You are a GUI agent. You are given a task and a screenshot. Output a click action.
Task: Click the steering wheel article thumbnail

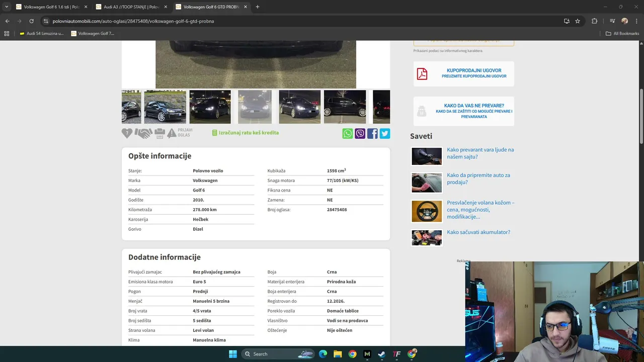point(427,211)
